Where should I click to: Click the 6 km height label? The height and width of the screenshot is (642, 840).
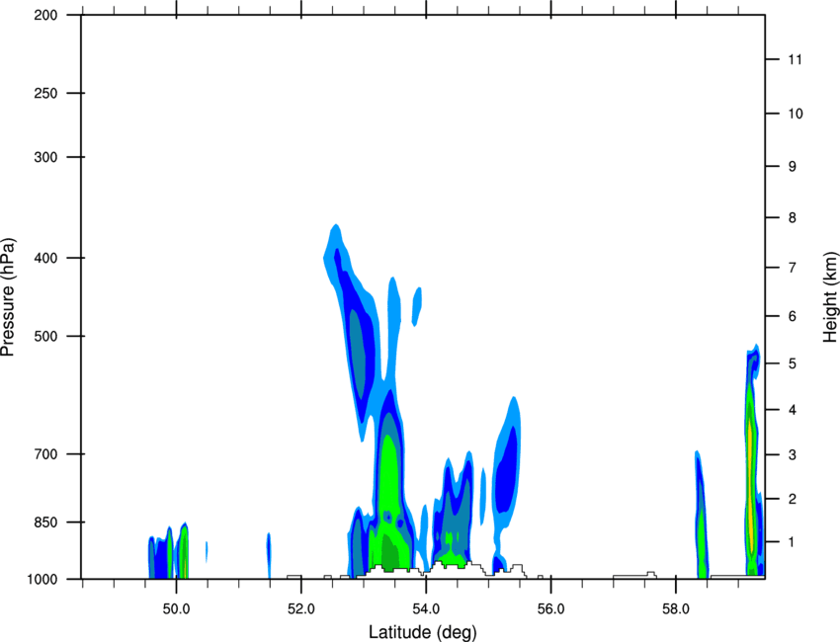pos(793,316)
